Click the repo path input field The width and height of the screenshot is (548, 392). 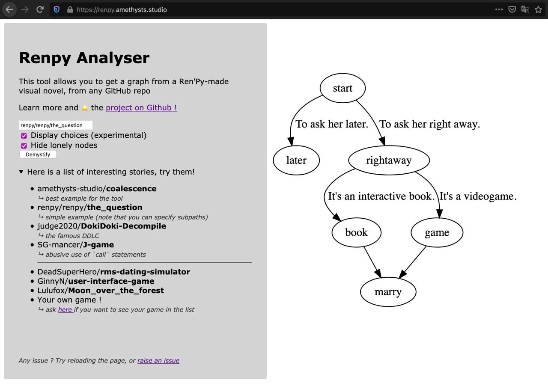(56, 125)
